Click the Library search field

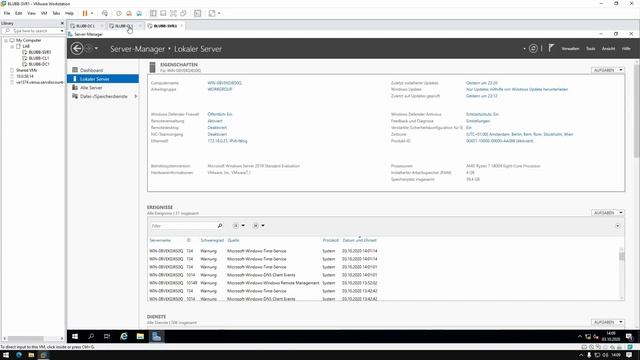pyautogui.click(x=31, y=31)
